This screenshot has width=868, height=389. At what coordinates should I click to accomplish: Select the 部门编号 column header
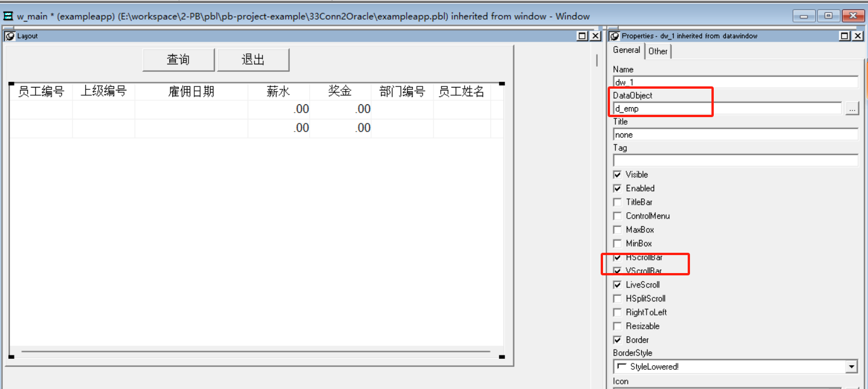pos(402,92)
